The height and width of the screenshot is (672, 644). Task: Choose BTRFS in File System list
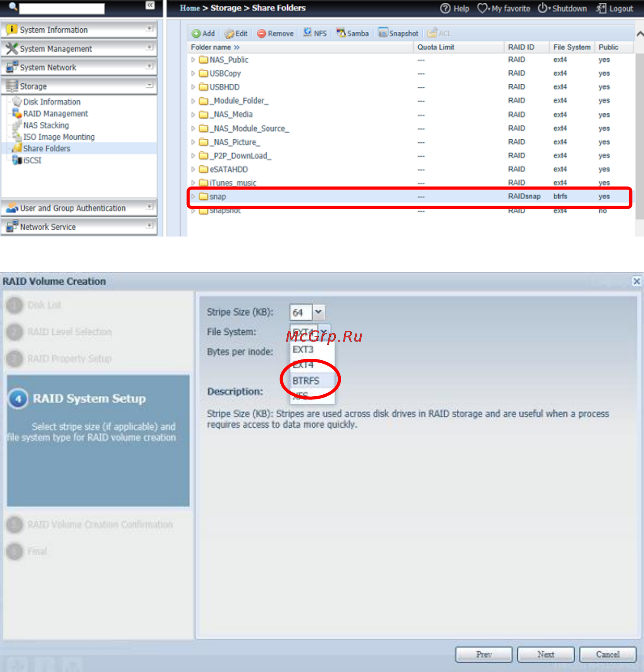coord(312,381)
